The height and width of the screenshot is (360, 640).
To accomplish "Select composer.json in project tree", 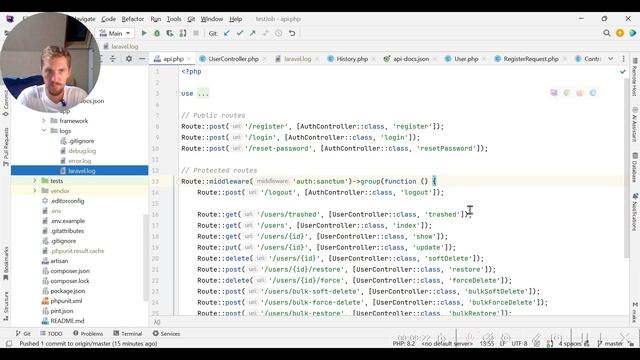I will 70,271.
